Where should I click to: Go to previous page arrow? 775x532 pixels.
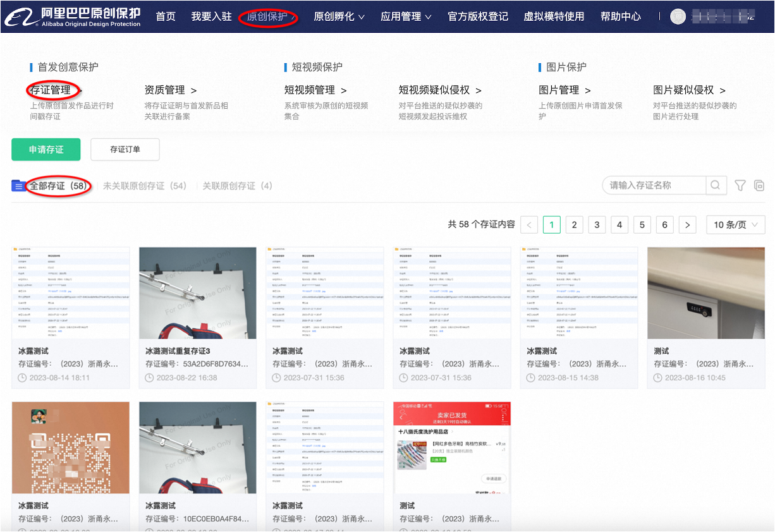[529, 225]
